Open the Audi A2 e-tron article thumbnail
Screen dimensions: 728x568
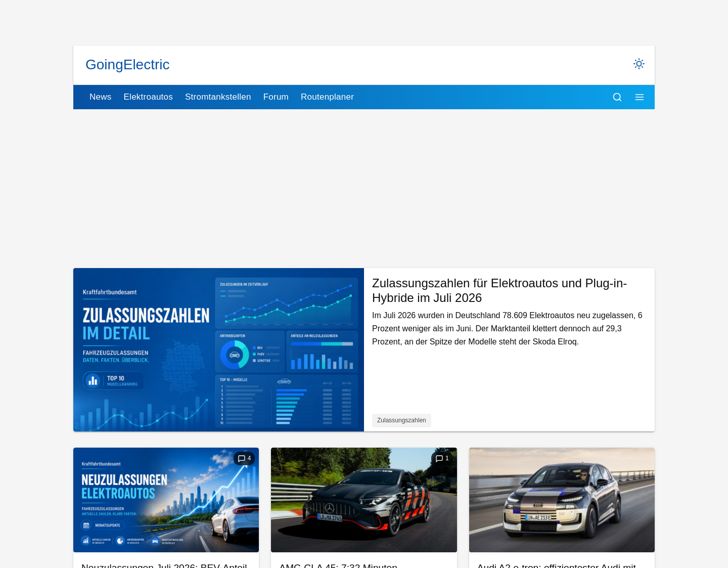point(562,500)
